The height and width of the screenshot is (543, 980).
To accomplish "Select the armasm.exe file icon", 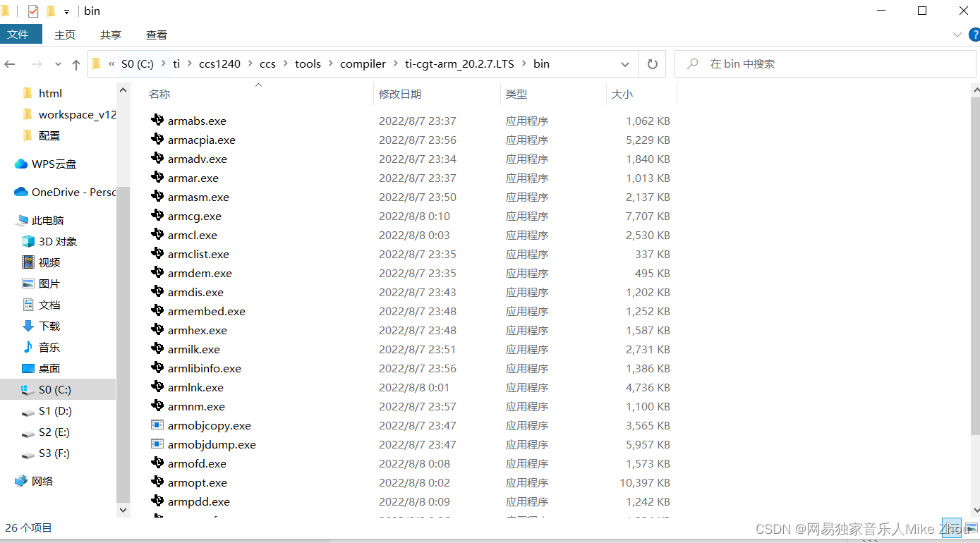I will tap(157, 197).
